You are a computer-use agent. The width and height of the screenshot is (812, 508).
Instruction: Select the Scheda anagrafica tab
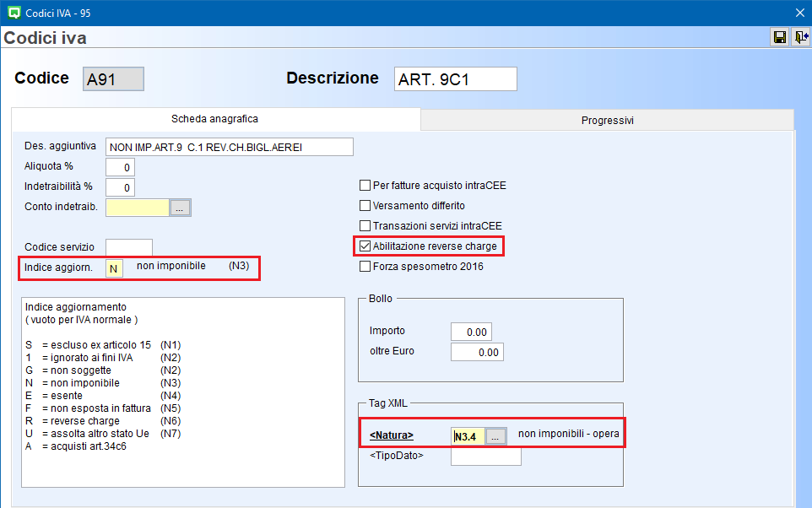click(x=214, y=120)
